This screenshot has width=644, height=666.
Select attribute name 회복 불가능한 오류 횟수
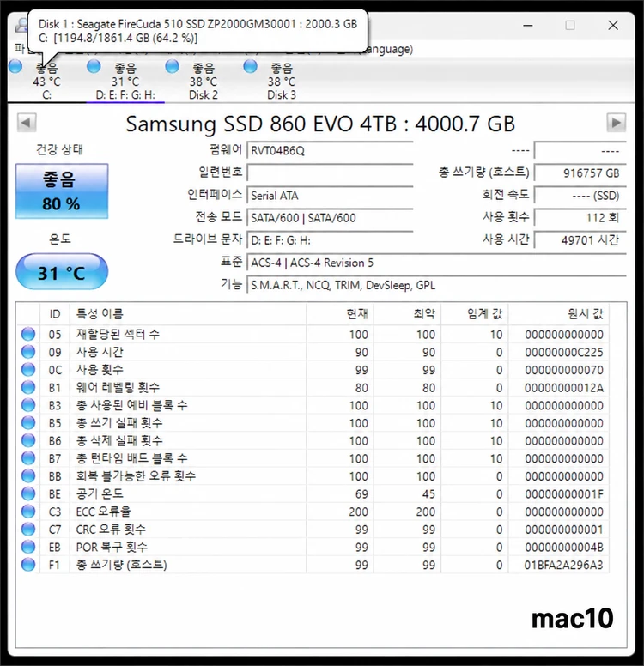click(136, 475)
